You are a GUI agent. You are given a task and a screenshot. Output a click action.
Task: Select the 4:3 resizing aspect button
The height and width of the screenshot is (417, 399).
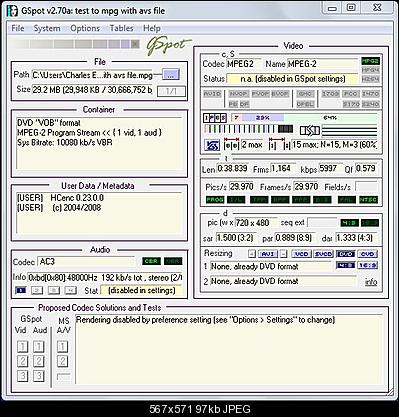point(345,265)
